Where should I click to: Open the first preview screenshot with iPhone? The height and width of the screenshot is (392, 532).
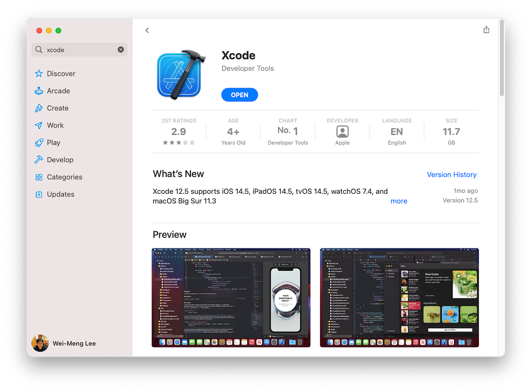(231, 297)
